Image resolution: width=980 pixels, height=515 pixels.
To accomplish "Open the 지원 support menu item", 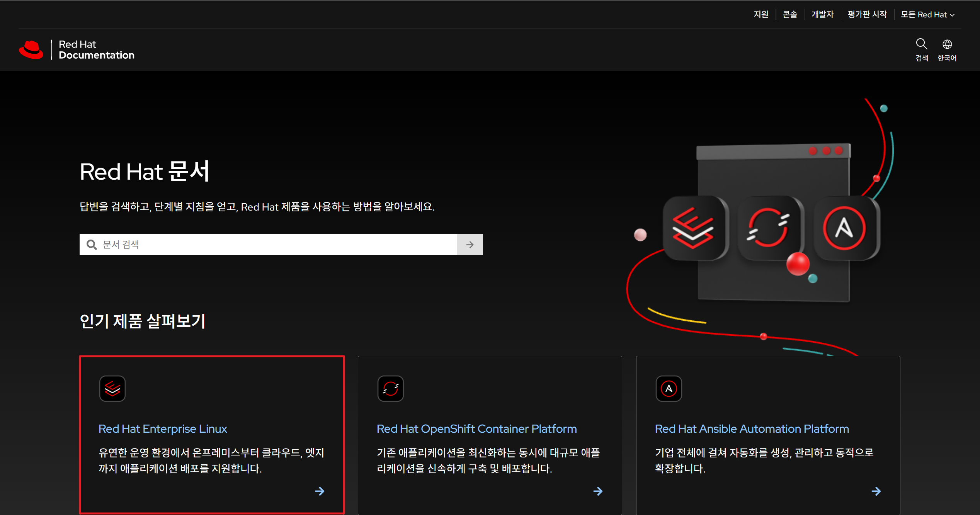I will coord(761,15).
